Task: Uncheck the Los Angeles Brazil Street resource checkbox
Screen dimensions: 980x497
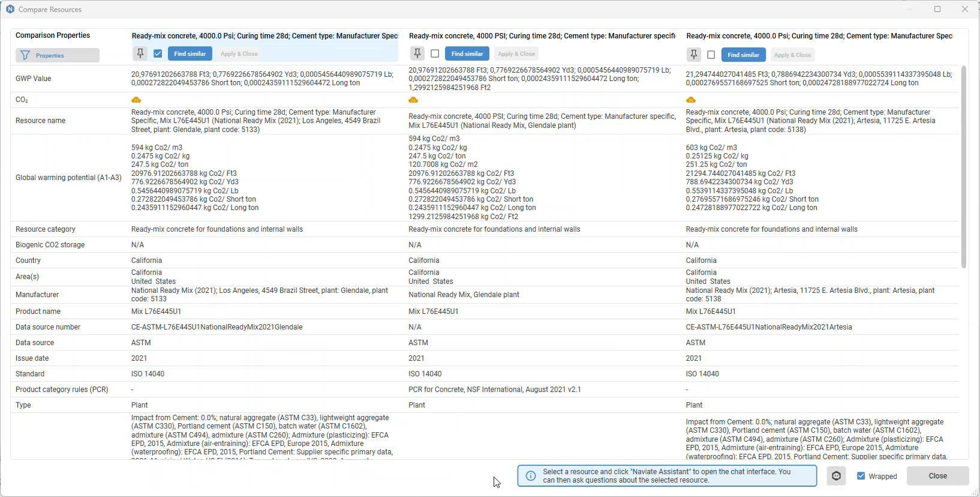Action: click(158, 53)
